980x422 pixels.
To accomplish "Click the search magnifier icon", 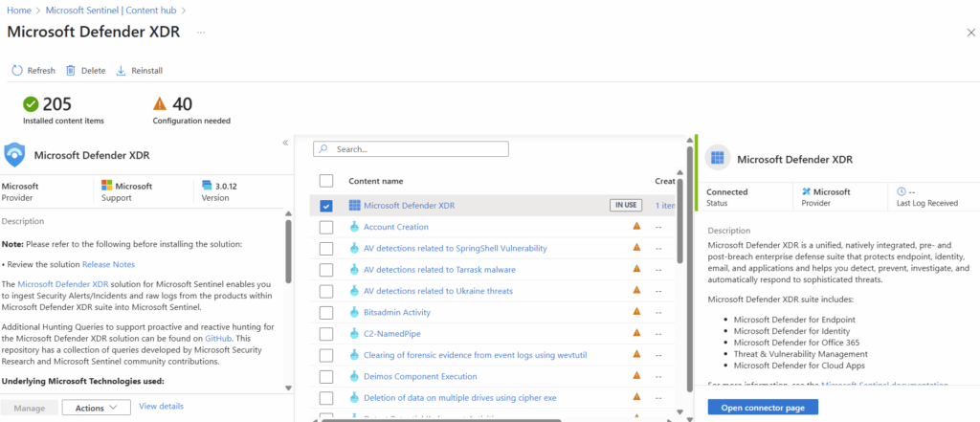I will click(323, 149).
